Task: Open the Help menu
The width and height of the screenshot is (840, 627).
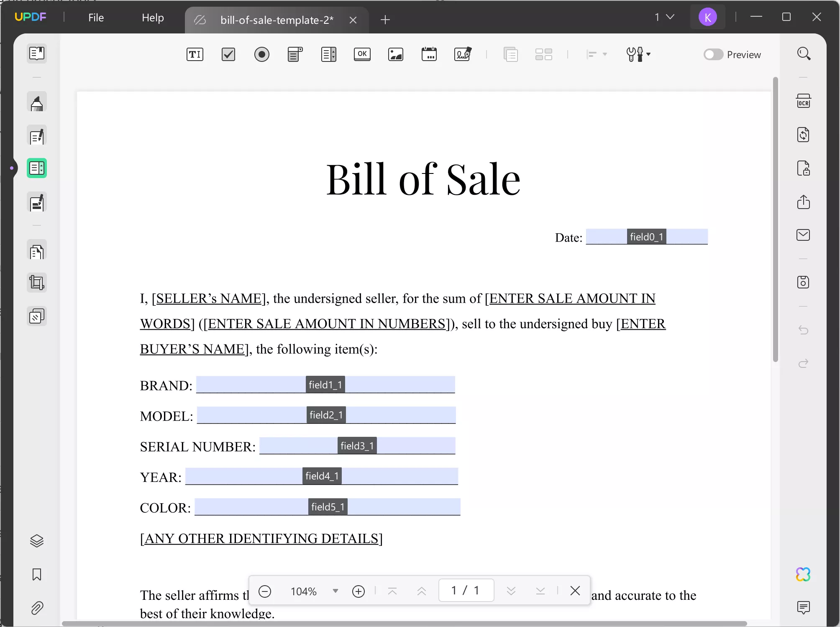Action: [x=153, y=18]
